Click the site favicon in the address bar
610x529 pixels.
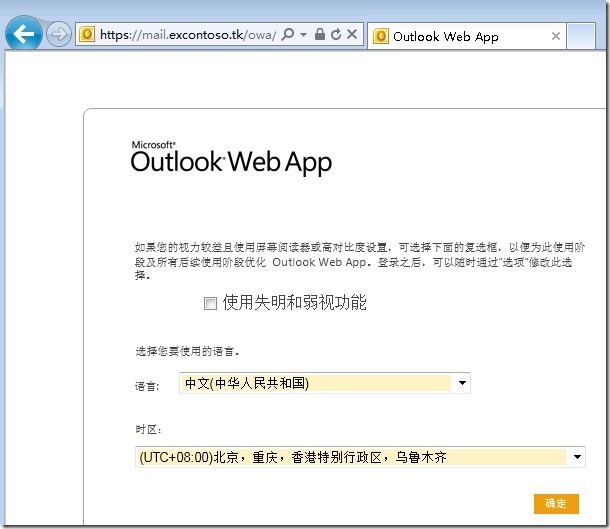[87, 35]
